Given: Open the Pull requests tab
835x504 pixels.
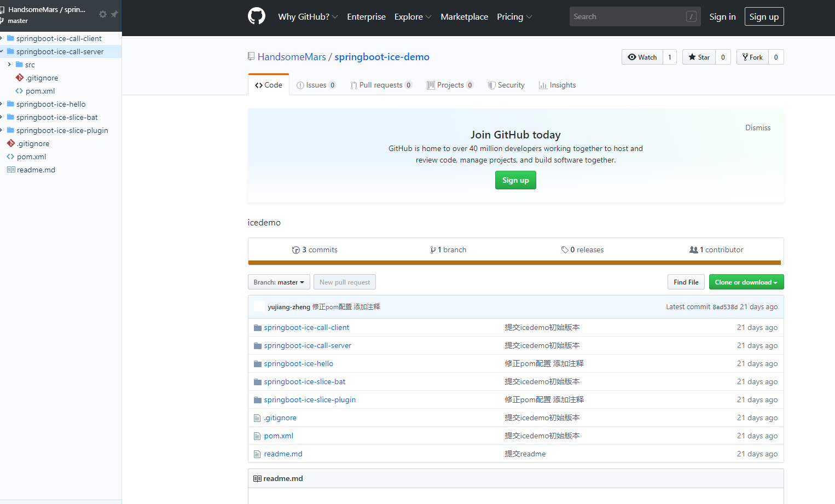Looking at the screenshot, I should (x=381, y=85).
